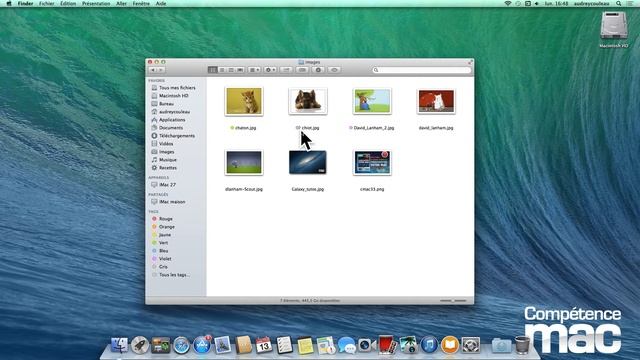The width and height of the screenshot is (640, 360).
Task: Open the Édition menu
Action: [x=68, y=3]
